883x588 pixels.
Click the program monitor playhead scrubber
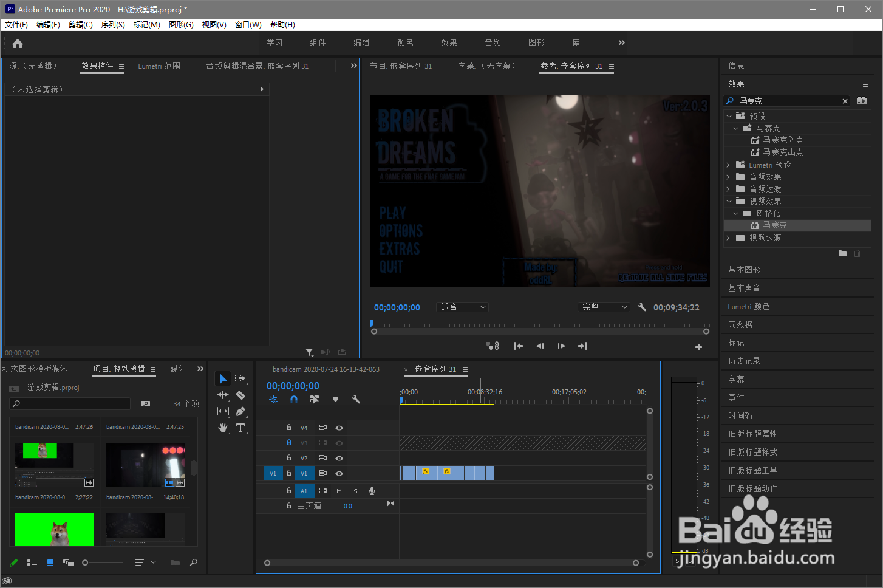[372, 323]
